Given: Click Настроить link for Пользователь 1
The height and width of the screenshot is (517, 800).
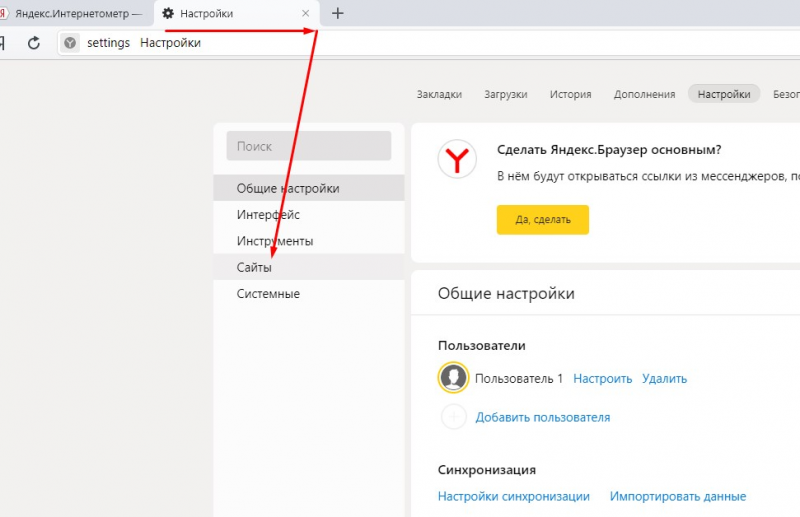Looking at the screenshot, I should click(603, 379).
